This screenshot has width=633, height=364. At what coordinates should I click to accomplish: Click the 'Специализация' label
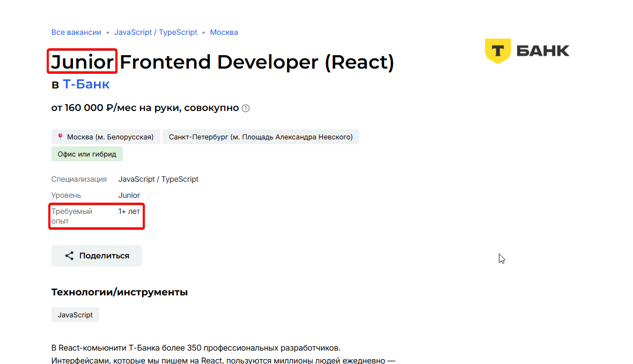(x=79, y=179)
